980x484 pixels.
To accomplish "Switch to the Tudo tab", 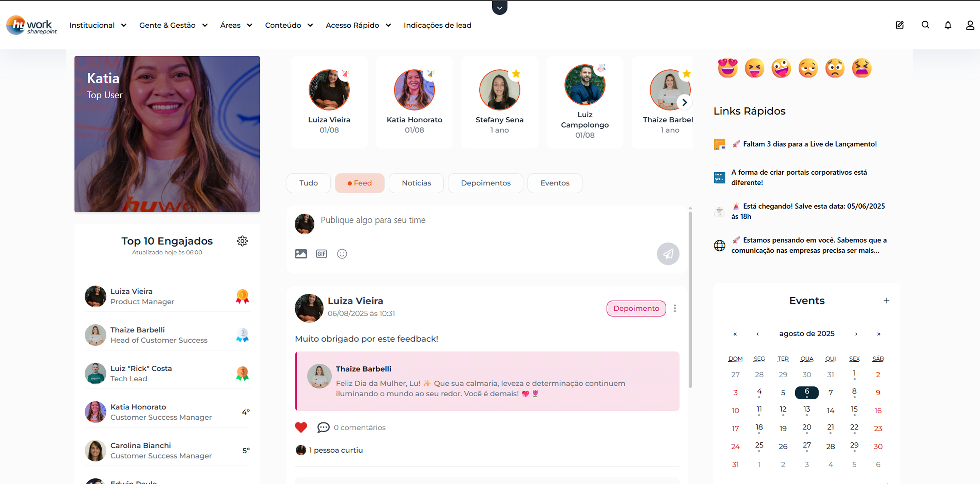I will point(308,183).
